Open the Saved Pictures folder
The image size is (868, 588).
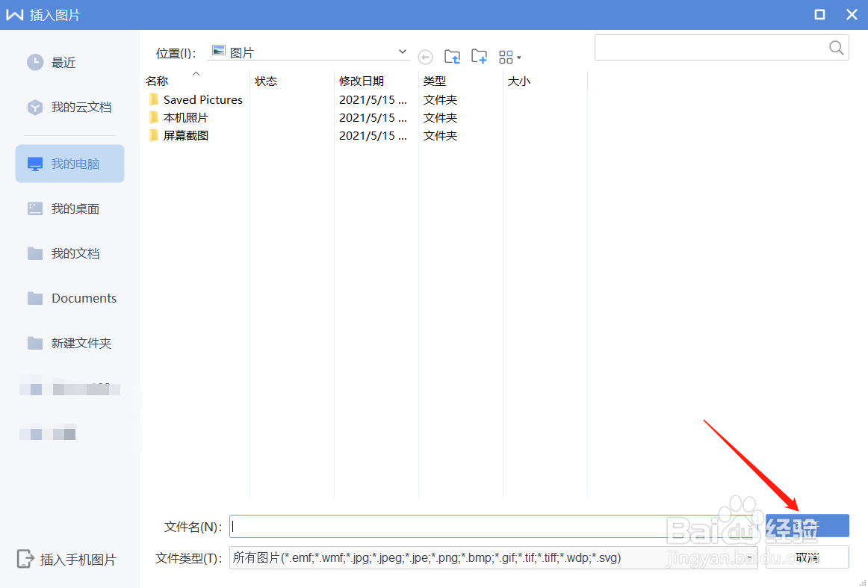(x=203, y=99)
